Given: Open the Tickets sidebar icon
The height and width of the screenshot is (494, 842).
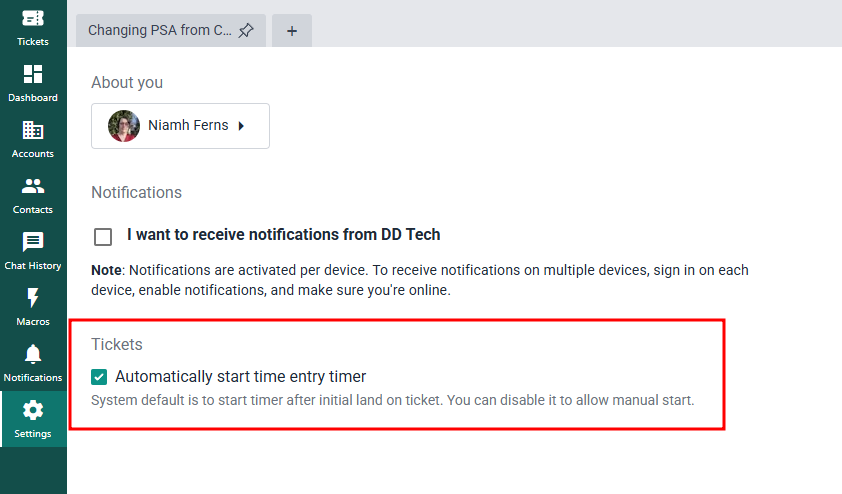Looking at the screenshot, I should [33, 19].
